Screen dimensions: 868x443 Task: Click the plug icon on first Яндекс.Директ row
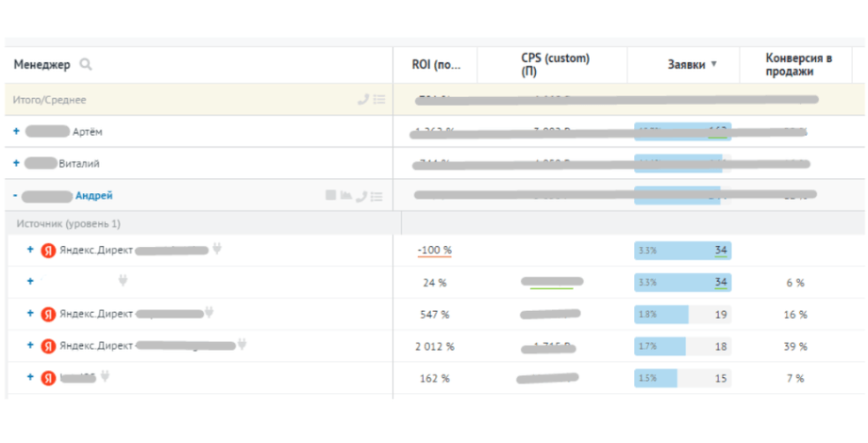(216, 250)
